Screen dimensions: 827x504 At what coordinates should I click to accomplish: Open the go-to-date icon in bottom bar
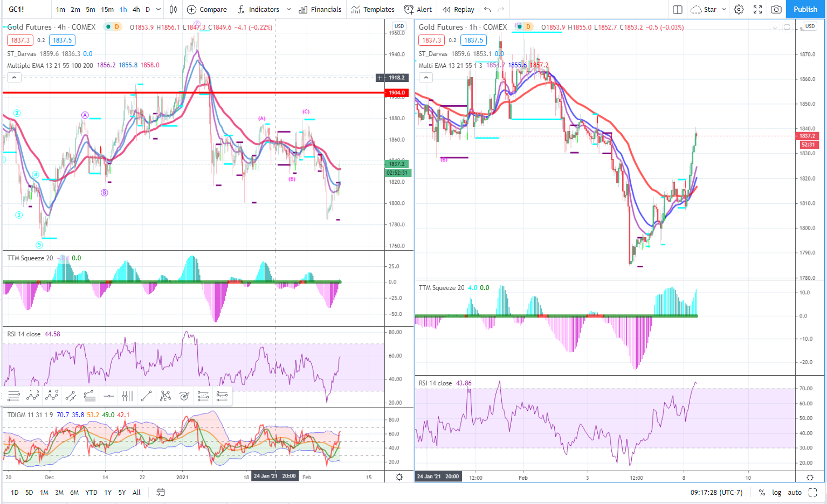coord(160,492)
